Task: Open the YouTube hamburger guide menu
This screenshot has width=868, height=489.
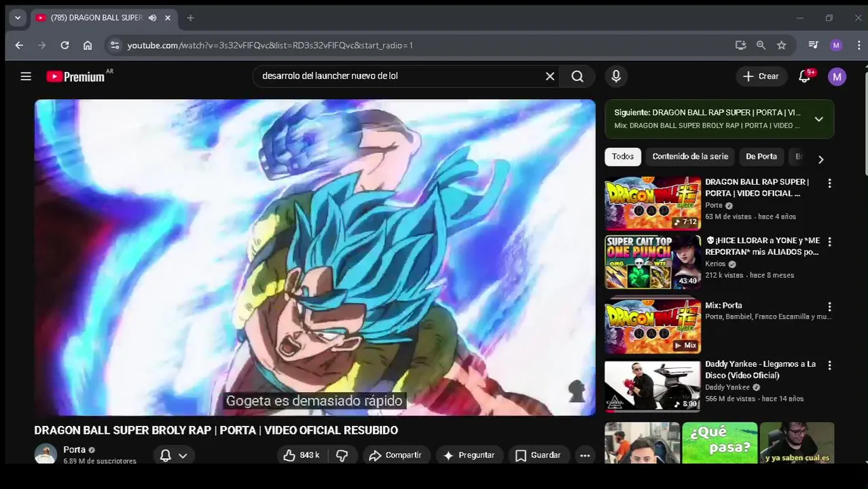Action: pos(26,77)
